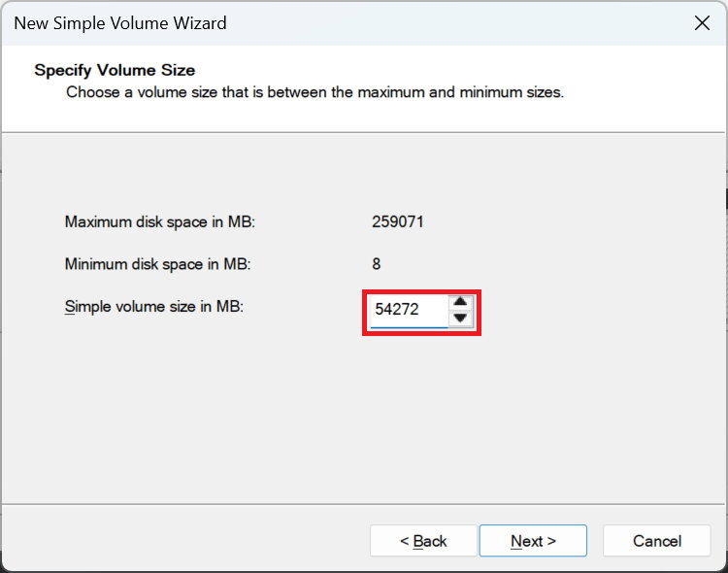Image resolution: width=728 pixels, height=573 pixels.
Task: Click the 'Simple volume size in MB' label
Action: tap(154, 307)
